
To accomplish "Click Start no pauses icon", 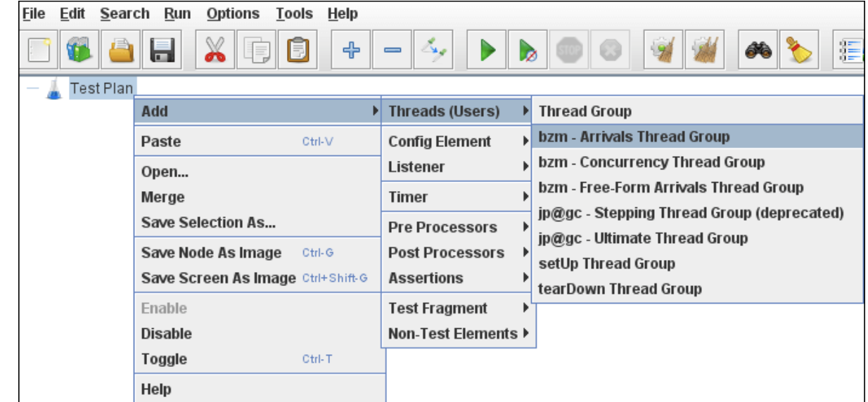I will pyautogui.click(x=527, y=51).
